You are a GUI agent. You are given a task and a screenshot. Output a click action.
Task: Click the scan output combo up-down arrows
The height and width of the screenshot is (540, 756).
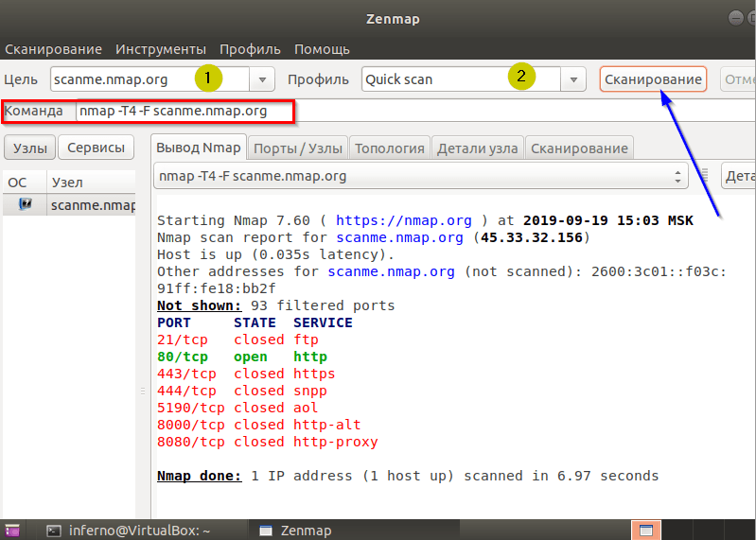click(677, 176)
